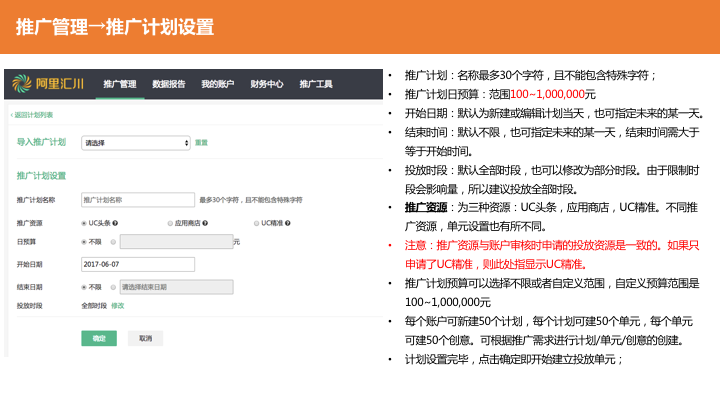Open help icon next to UC头条
This screenshot has width=720, height=405.
click(x=115, y=223)
